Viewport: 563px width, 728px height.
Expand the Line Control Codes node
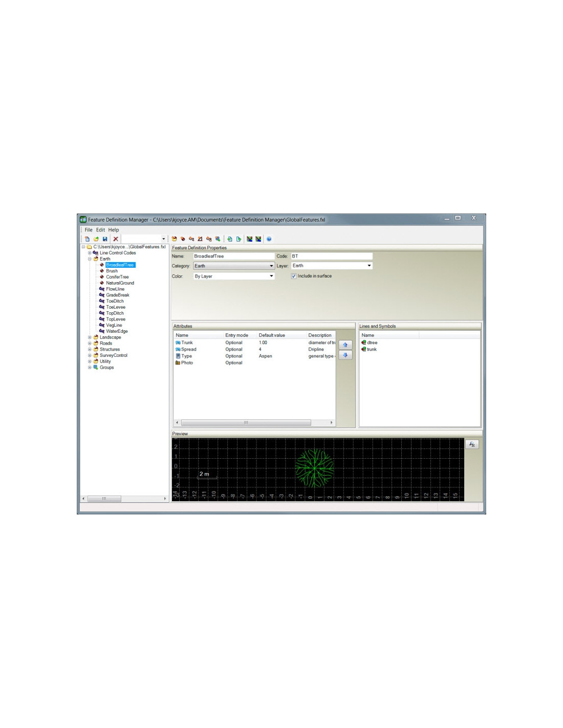point(90,253)
